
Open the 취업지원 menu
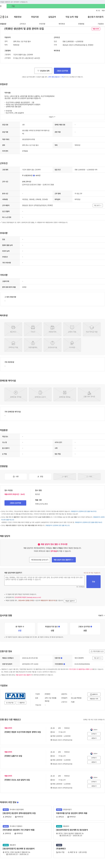point(35,17)
